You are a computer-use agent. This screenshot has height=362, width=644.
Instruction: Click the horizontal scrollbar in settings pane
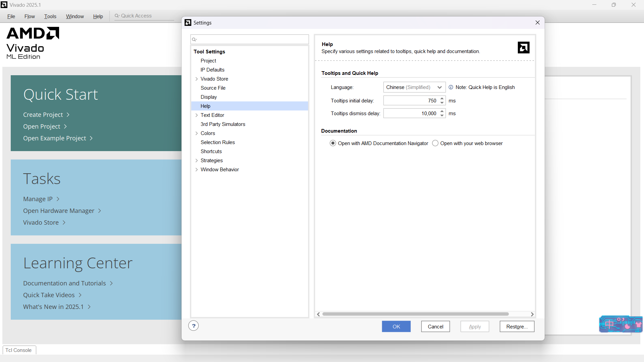tap(415, 314)
